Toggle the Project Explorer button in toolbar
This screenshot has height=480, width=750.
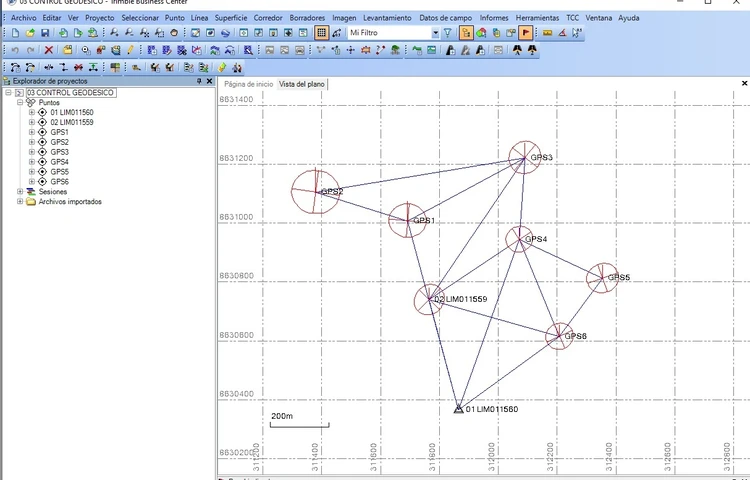466,33
